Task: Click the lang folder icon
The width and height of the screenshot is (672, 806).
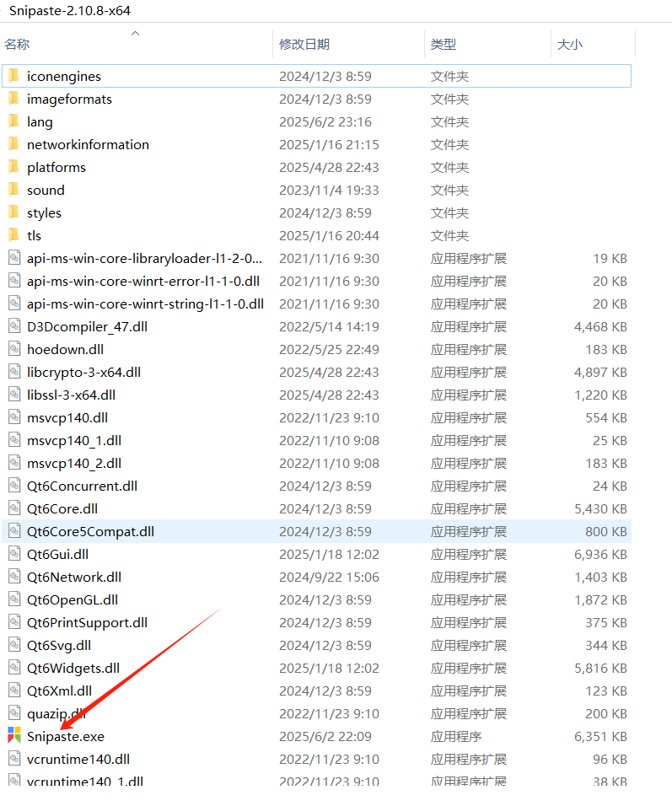Action: (14, 121)
